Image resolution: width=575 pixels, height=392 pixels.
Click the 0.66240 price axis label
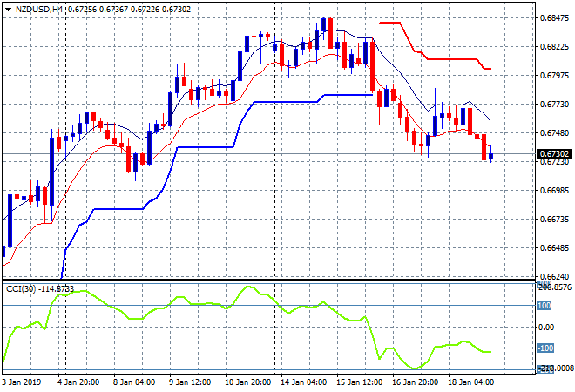554,276
